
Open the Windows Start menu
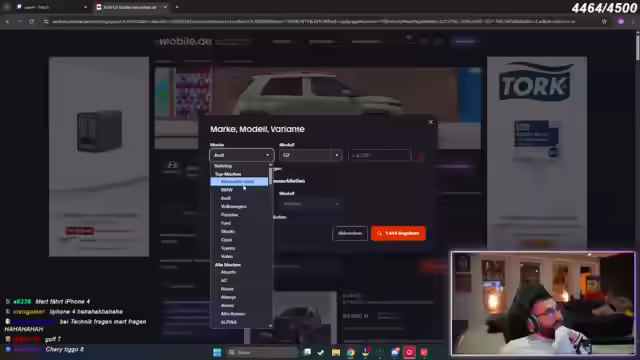(x=217, y=352)
